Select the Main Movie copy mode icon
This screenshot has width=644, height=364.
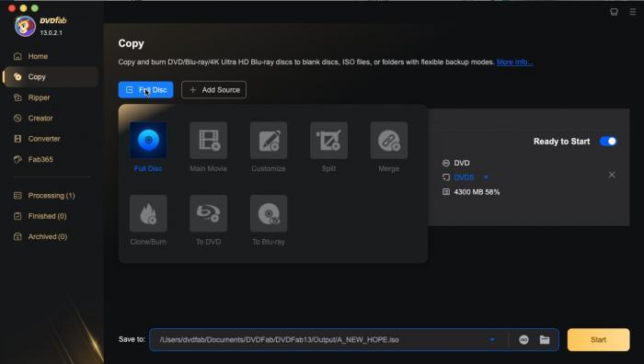[x=208, y=141]
